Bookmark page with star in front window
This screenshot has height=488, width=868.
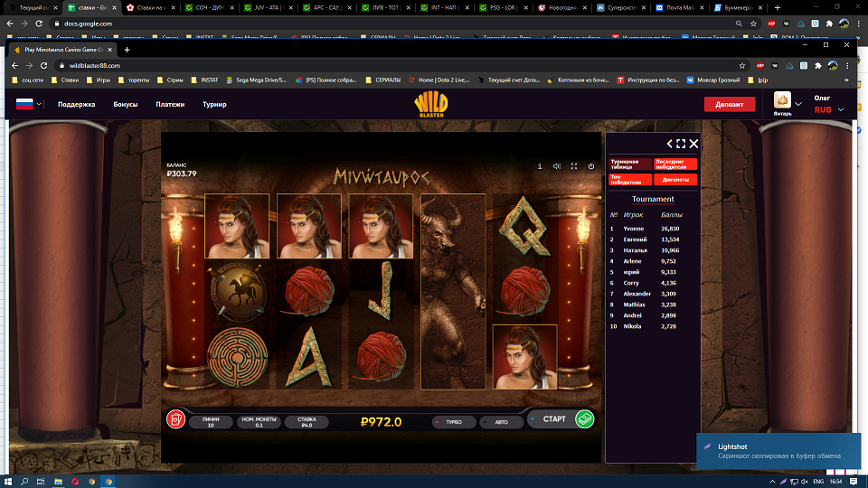coord(742,65)
